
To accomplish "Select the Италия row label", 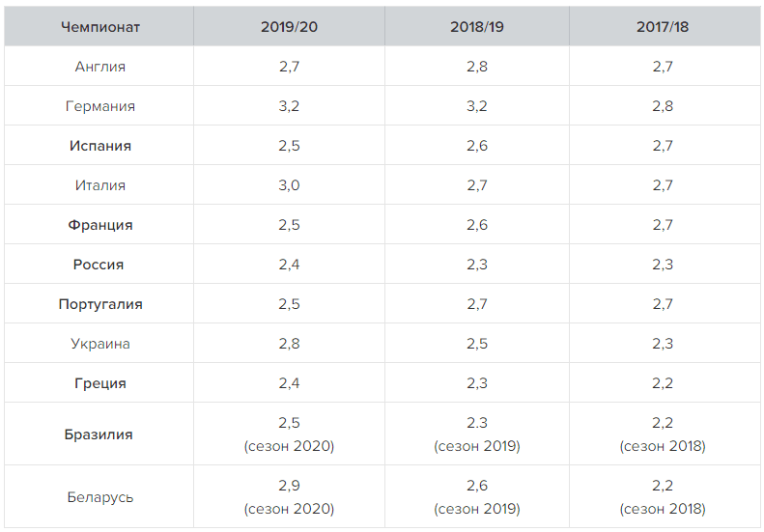I will 100,185.
